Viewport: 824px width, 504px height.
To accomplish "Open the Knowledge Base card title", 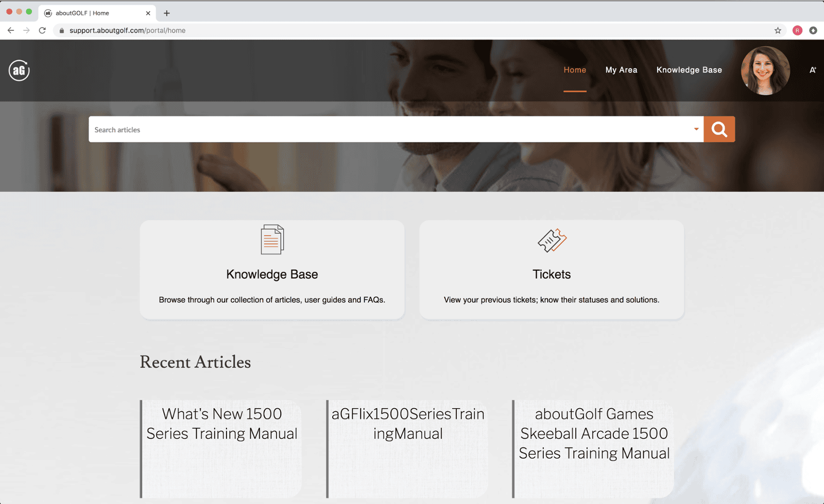I will click(272, 274).
